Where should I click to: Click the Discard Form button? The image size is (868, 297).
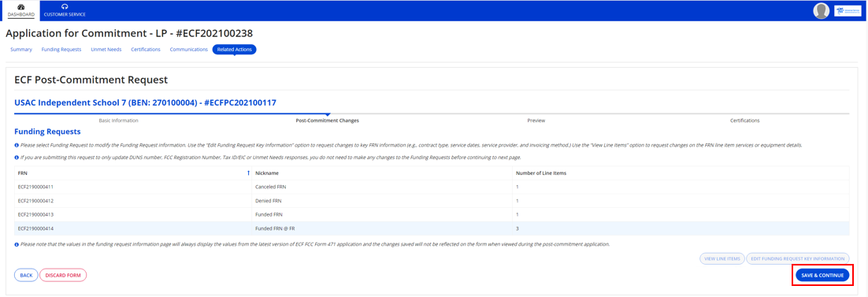(63, 275)
